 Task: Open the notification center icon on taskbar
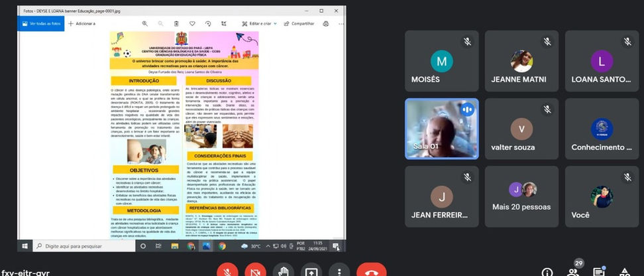point(335,246)
